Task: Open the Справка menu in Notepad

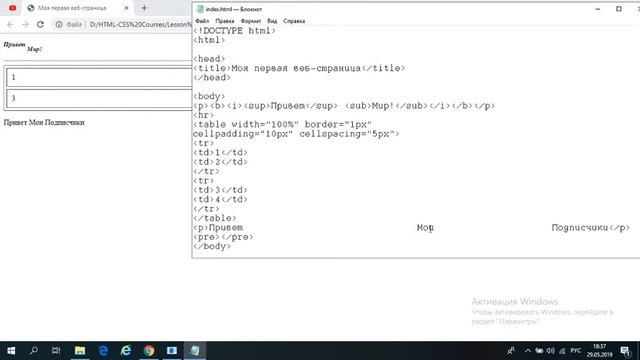Action: [x=294, y=21]
